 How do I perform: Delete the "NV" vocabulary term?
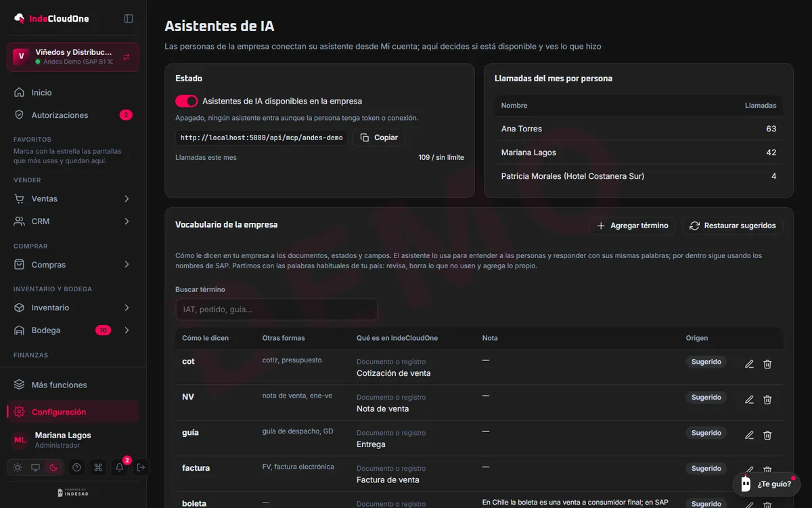(767, 400)
